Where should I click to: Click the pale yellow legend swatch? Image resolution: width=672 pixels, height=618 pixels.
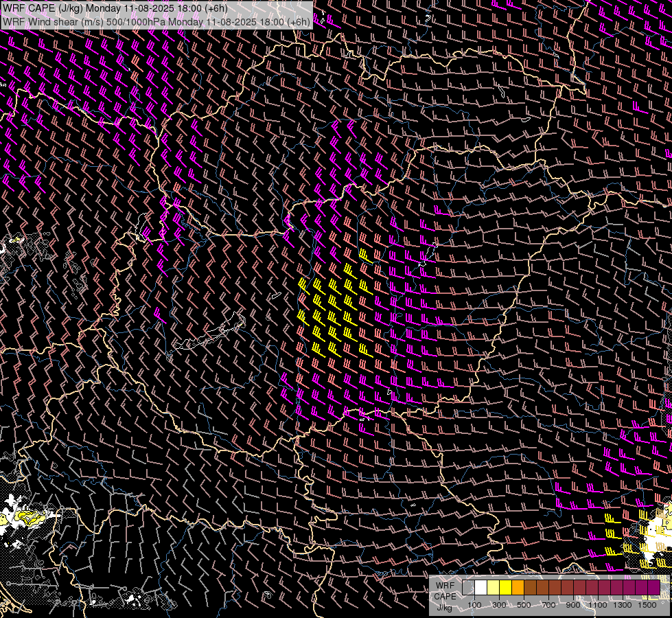pyautogui.click(x=494, y=587)
